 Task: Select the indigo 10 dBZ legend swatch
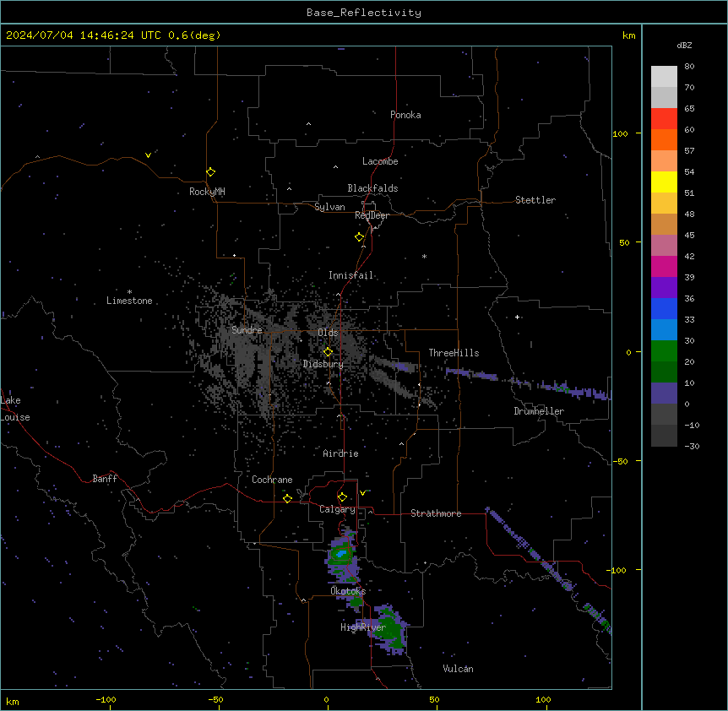pos(664,393)
